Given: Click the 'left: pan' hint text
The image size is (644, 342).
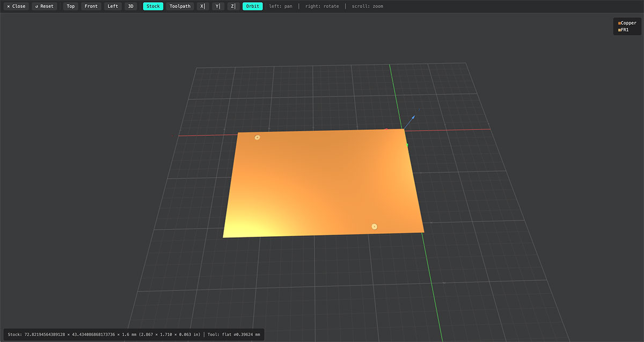Looking at the screenshot, I should tap(281, 6).
